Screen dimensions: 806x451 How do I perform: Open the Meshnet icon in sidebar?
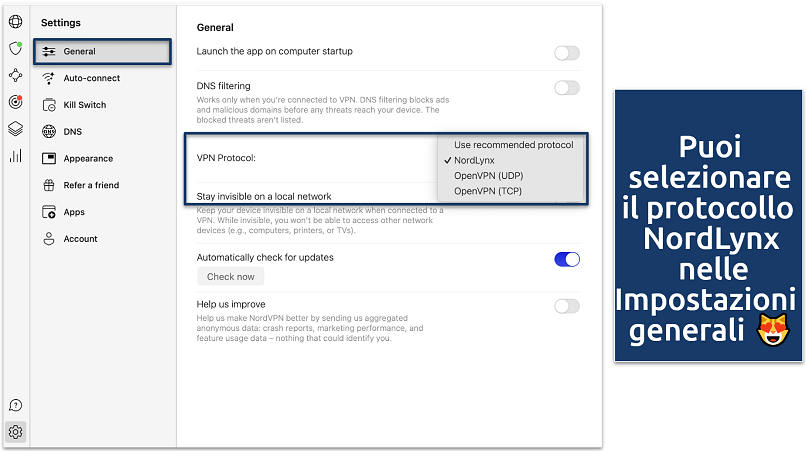15,75
